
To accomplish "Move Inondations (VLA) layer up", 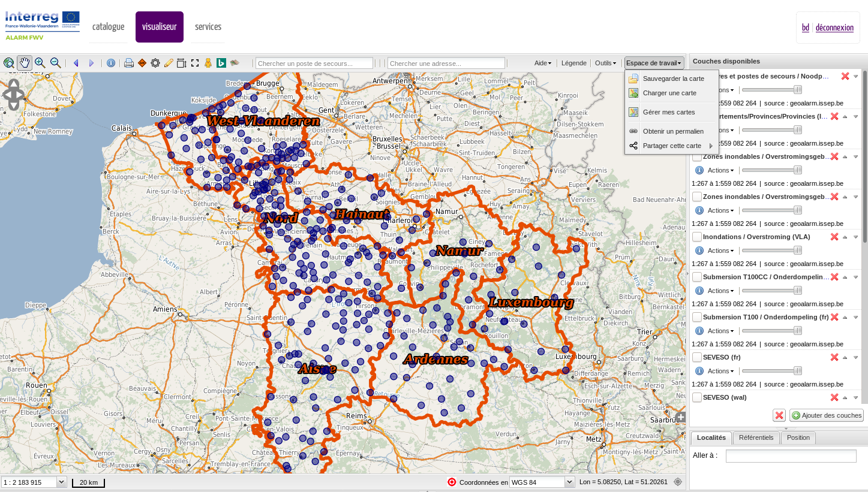I will coord(845,237).
